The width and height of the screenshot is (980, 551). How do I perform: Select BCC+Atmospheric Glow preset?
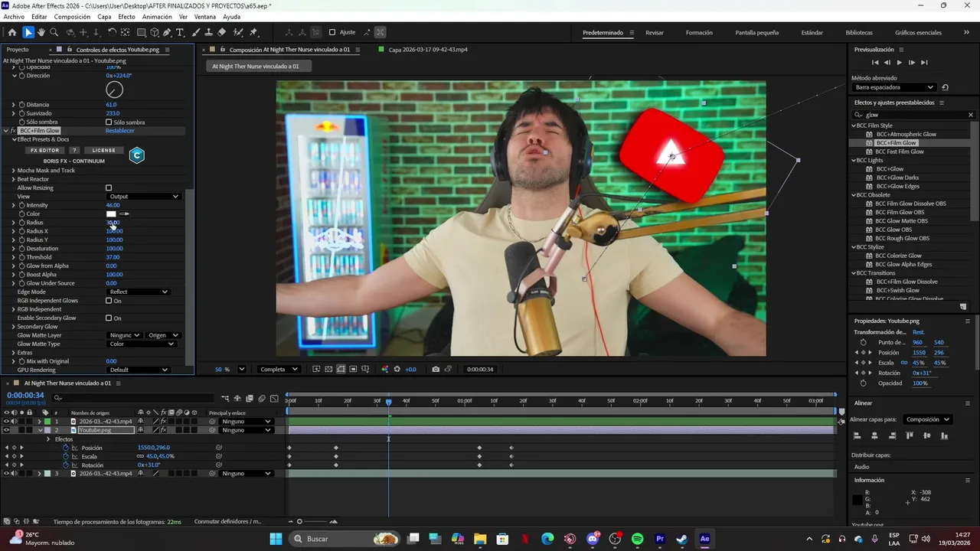pyautogui.click(x=906, y=134)
